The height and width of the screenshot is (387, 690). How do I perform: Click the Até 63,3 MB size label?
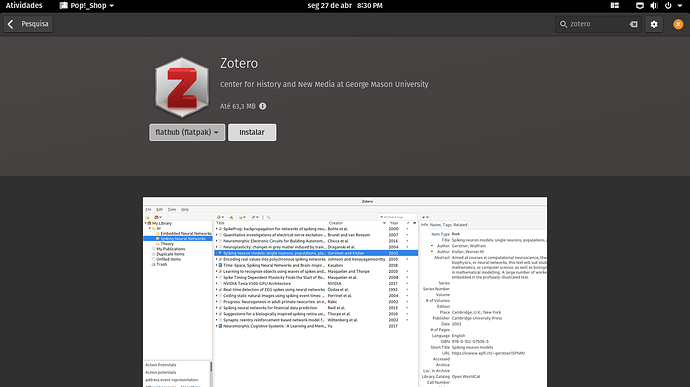click(x=238, y=106)
